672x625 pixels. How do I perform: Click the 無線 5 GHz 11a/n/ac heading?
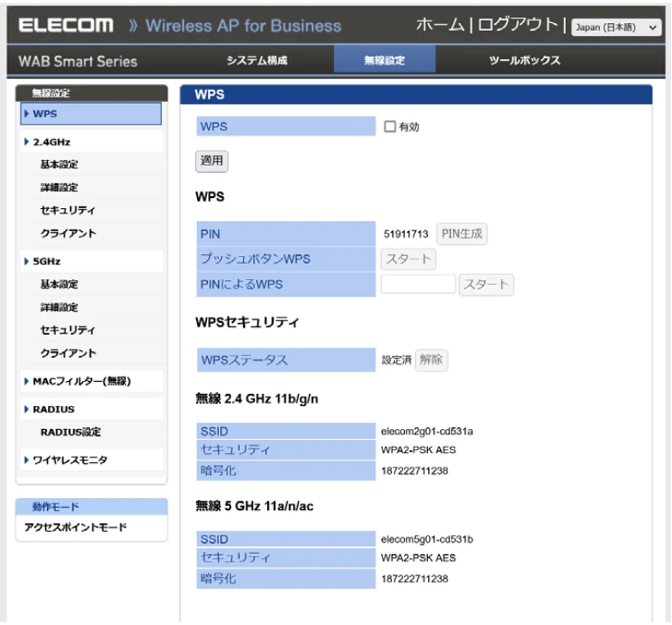(x=254, y=506)
